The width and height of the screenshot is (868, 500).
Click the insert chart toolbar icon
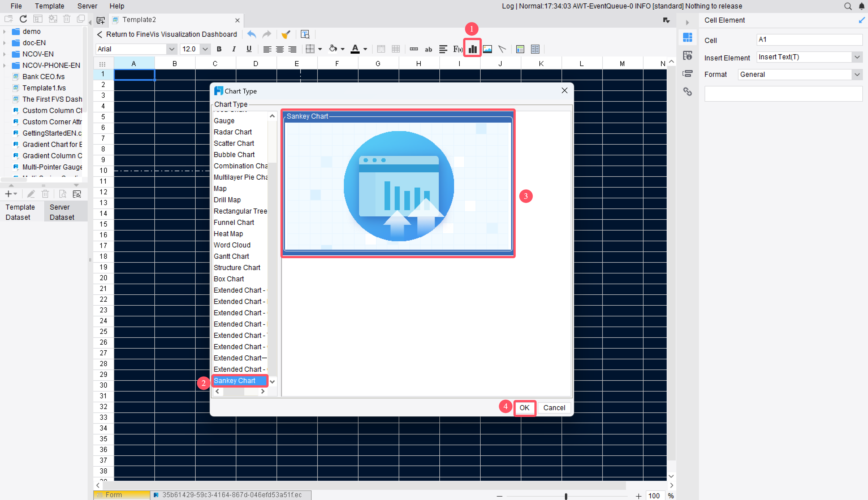tap(472, 49)
